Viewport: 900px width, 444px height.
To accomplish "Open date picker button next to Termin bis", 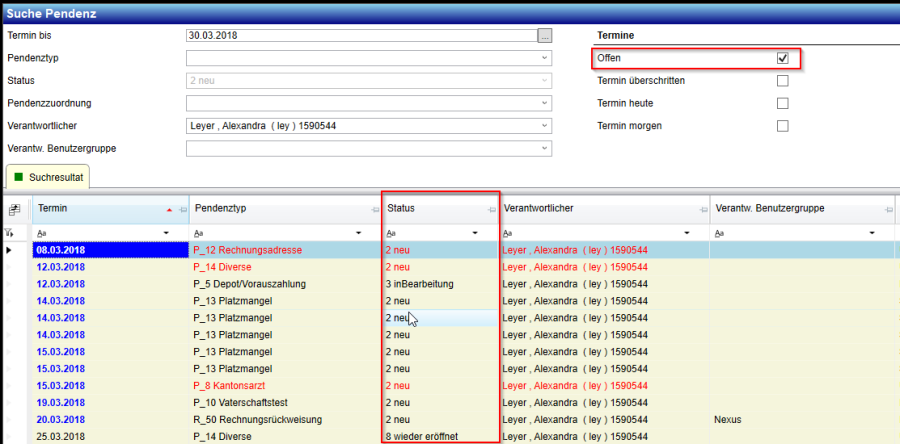I will point(544,35).
